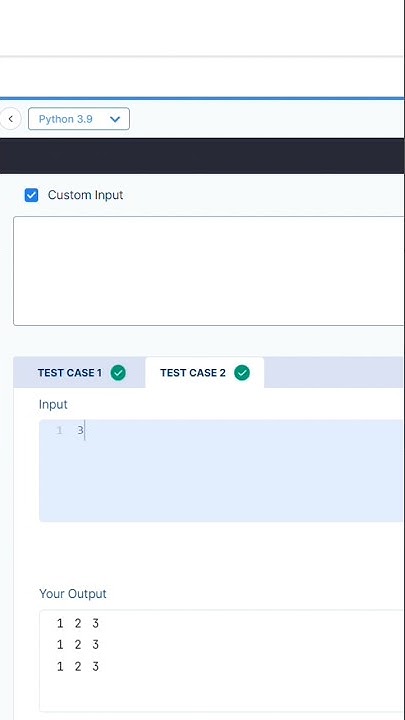Screen dimensions: 405x720
Task: Click empty space below the output rows
Action: click(220, 693)
